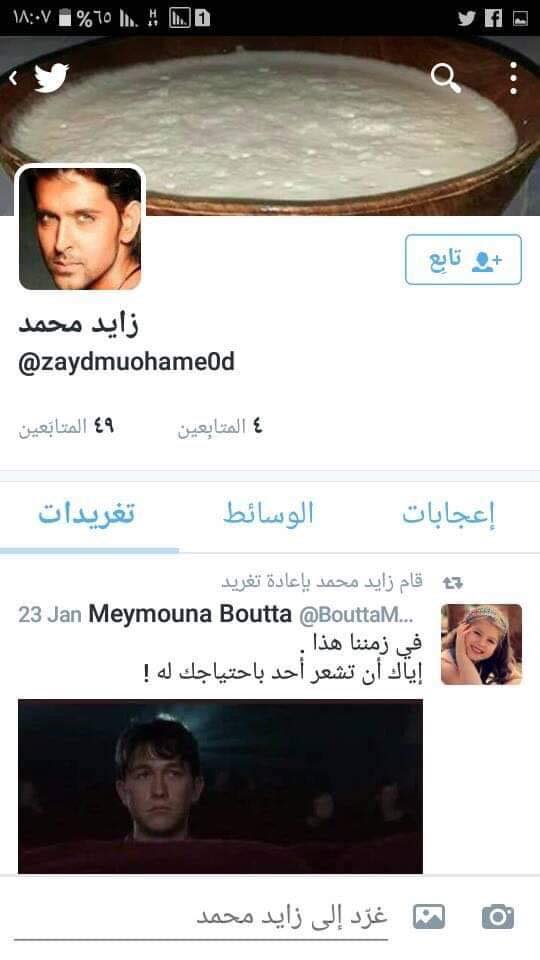Tap the retweet icon above the tweet

(452, 583)
